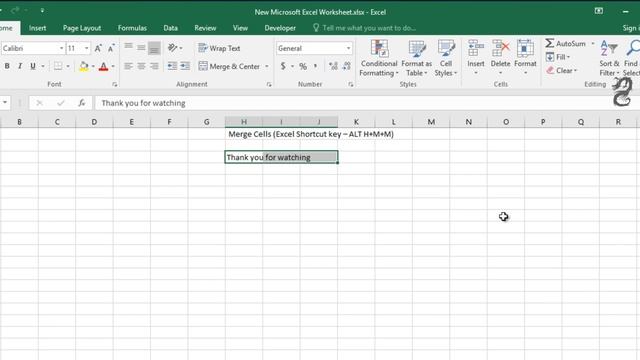
Task: Align text right
Action: point(154,66)
